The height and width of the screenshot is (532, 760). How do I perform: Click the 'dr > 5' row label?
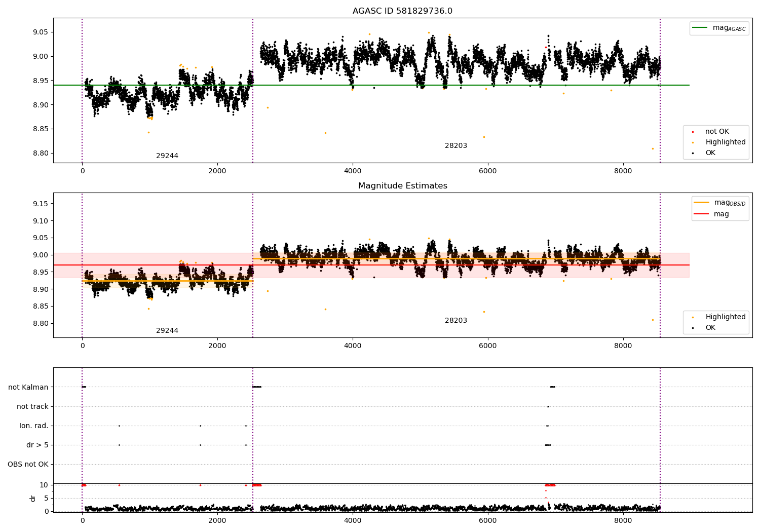click(37, 445)
